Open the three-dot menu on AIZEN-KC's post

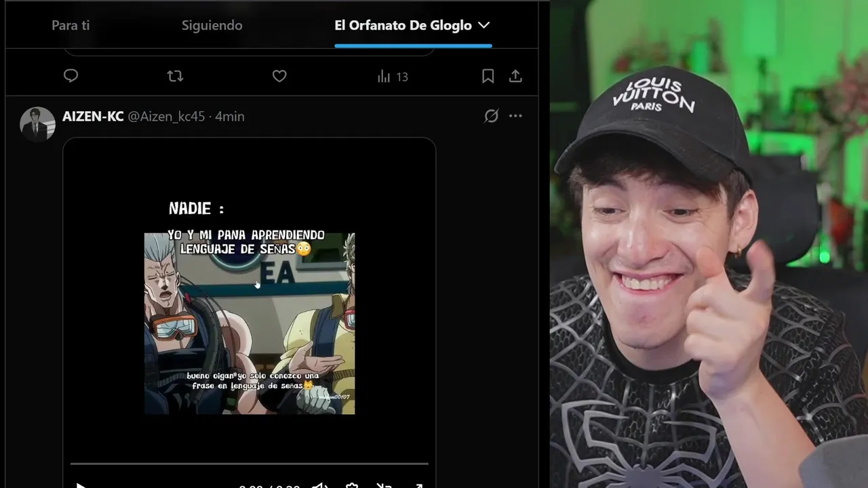515,116
